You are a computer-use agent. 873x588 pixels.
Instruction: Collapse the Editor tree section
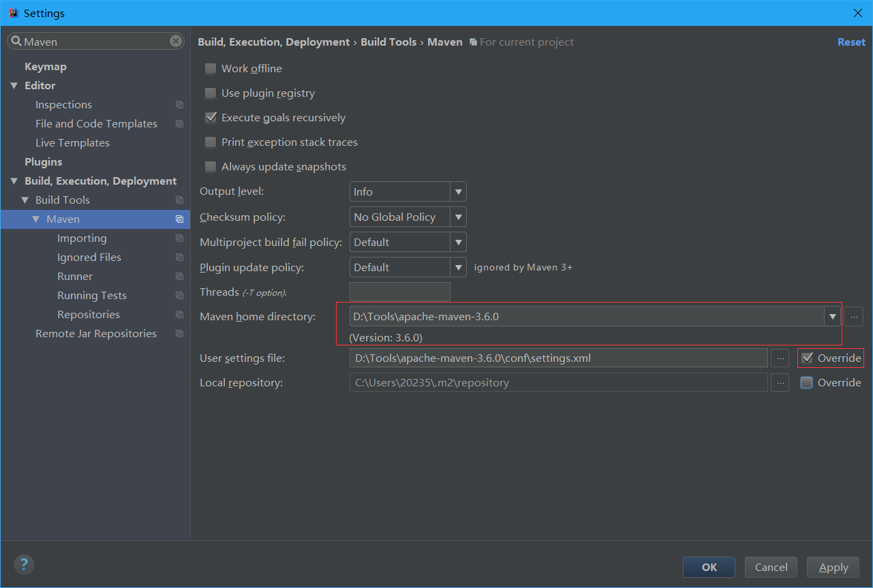tap(14, 86)
